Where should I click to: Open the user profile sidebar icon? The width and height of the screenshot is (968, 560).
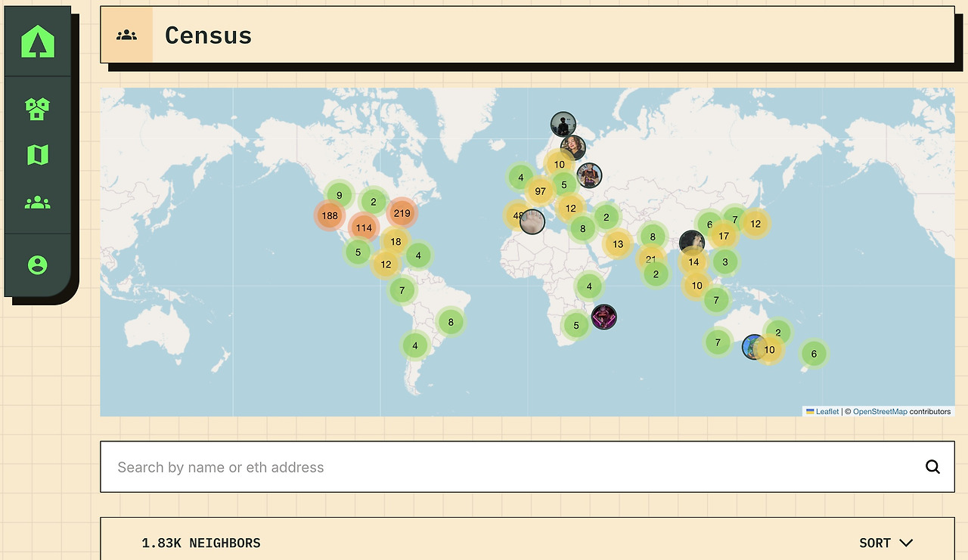pos(37,265)
